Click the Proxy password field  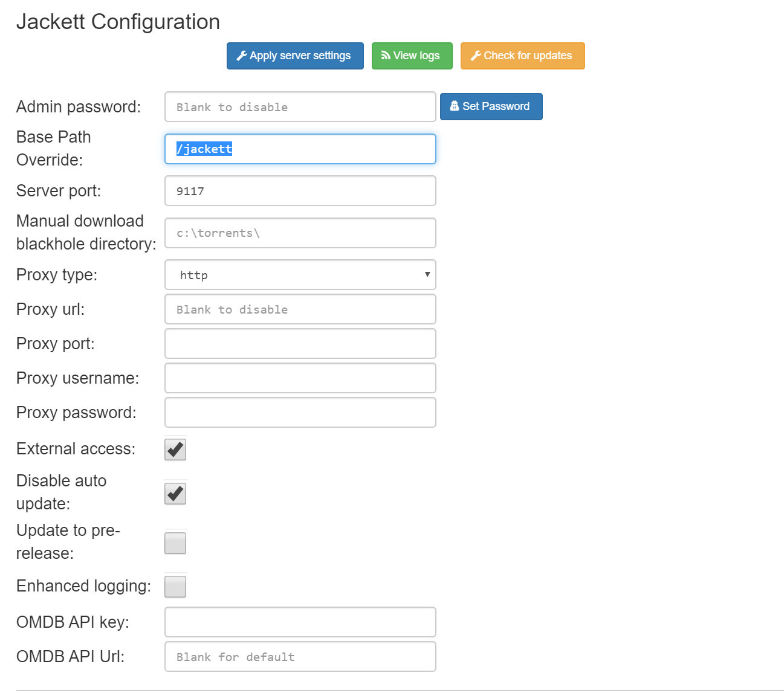pos(300,413)
